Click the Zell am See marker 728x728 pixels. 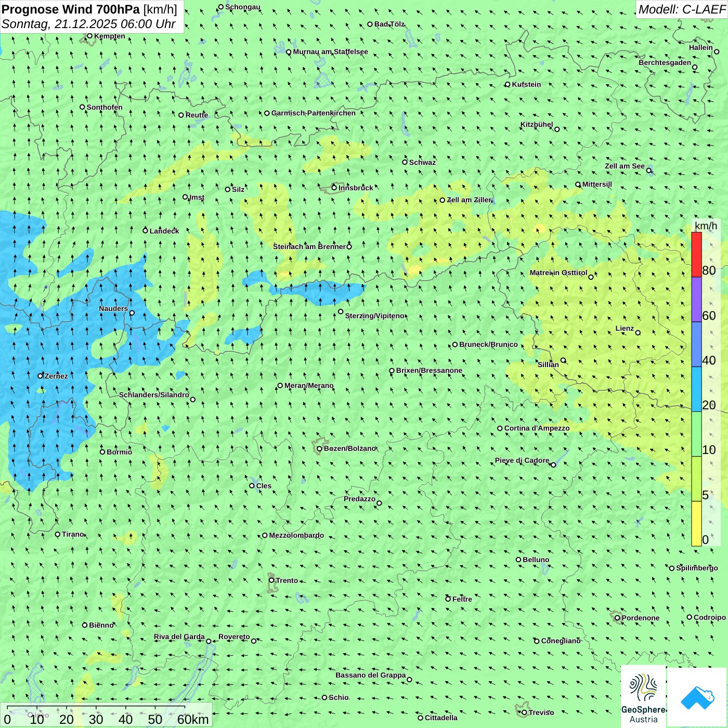[x=649, y=170]
